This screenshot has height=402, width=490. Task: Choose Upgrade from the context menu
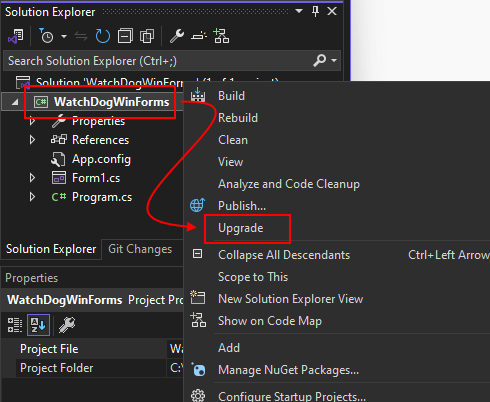pos(241,228)
